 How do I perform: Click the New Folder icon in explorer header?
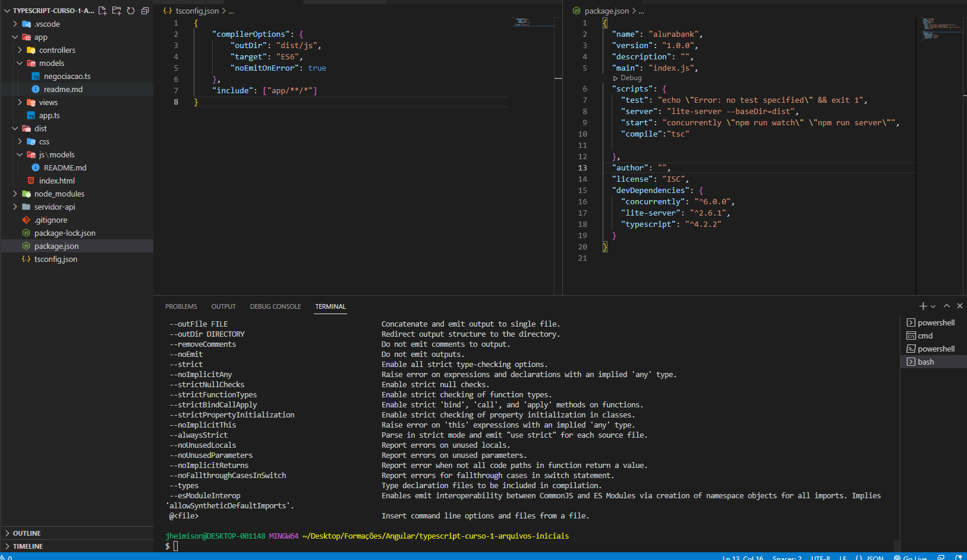coord(116,11)
